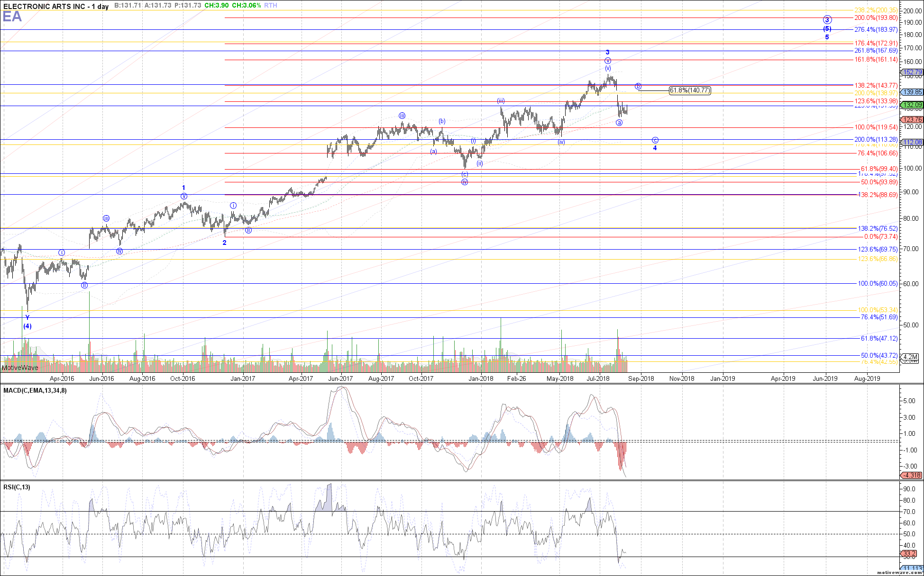Select the 176.4%(172.91) level label

876,43
